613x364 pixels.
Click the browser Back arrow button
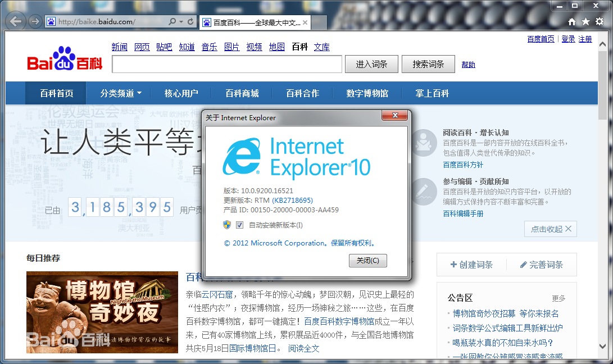tap(16, 21)
